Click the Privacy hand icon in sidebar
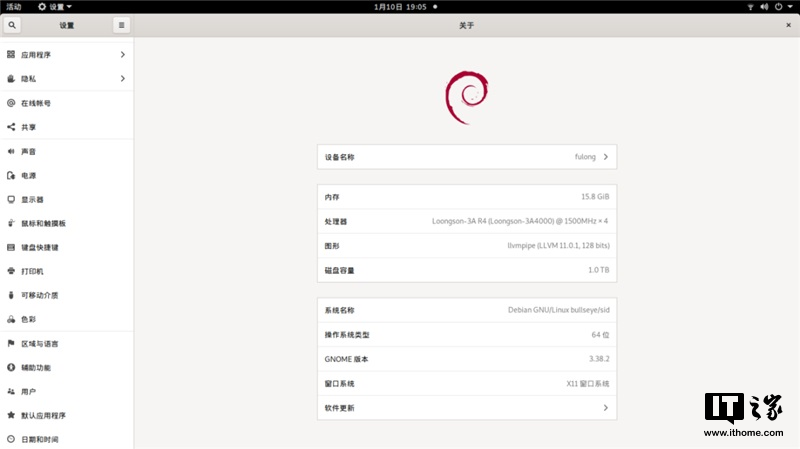The width and height of the screenshot is (800, 449). point(11,79)
